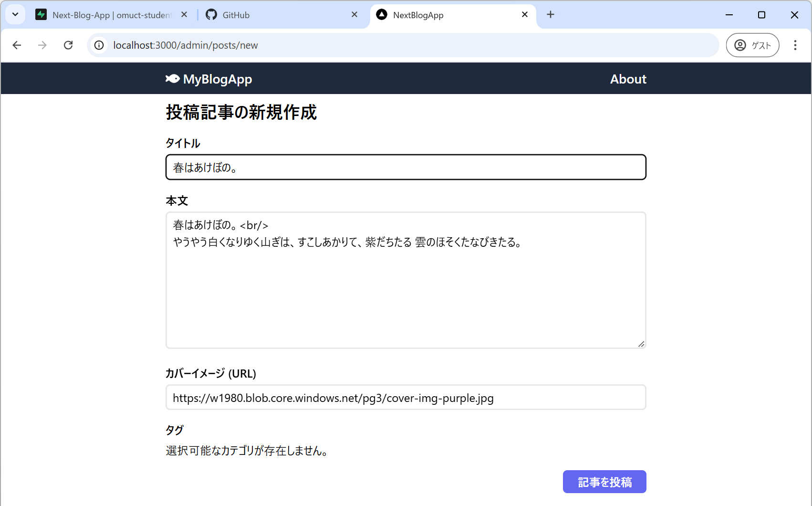Grab the 本文 textarea resize handle

pyautogui.click(x=641, y=344)
